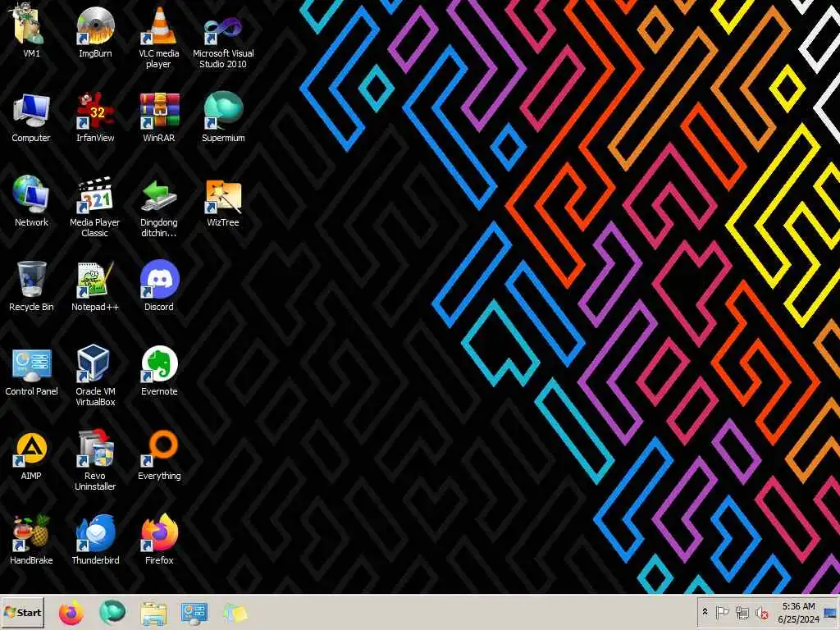
Task: Open the network status tray icon
Action: pyautogui.click(x=742, y=612)
